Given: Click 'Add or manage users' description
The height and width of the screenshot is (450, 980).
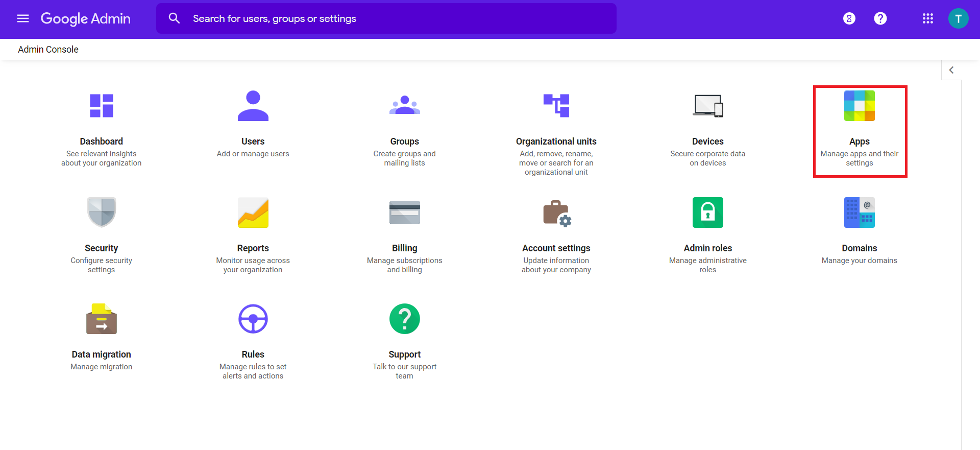Looking at the screenshot, I should point(253,154).
